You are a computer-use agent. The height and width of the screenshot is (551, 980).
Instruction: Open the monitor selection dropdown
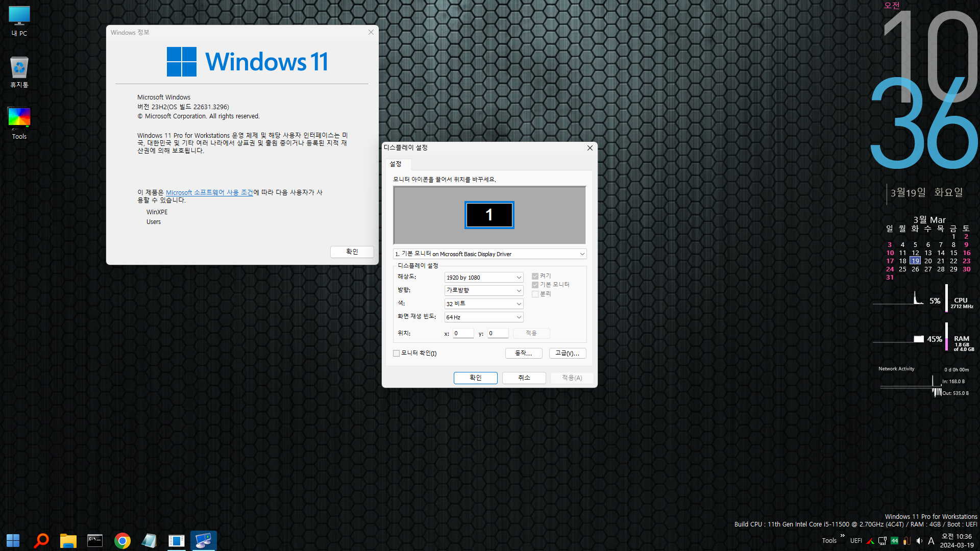489,254
